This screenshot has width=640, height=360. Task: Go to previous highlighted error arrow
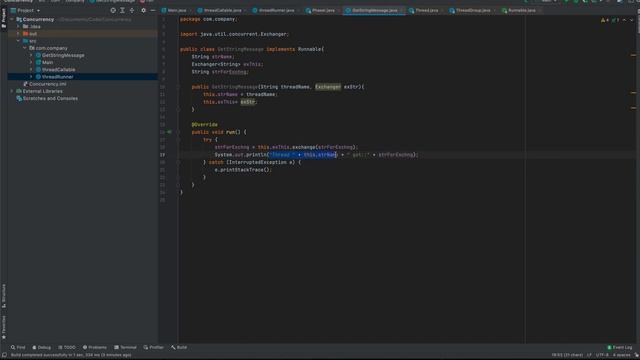coord(624,20)
